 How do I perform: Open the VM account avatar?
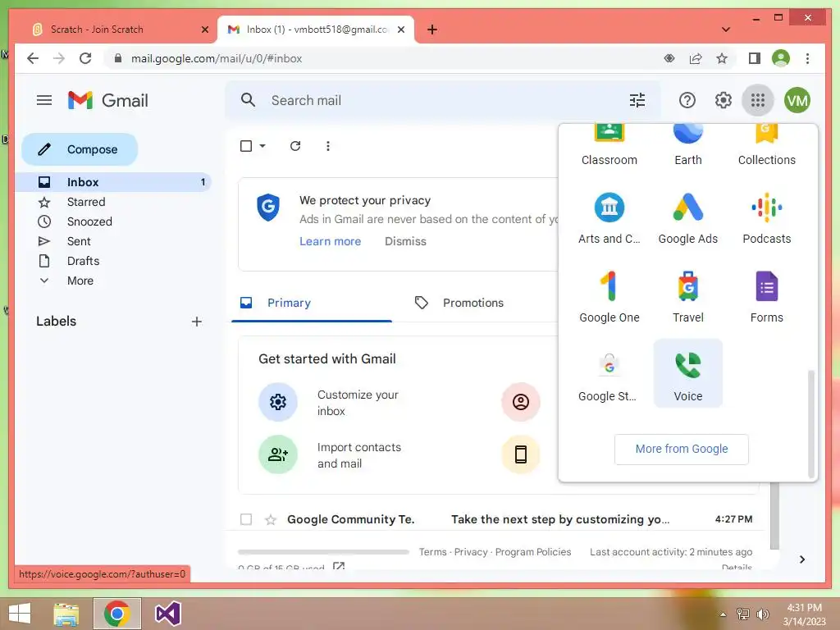coord(797,100)
